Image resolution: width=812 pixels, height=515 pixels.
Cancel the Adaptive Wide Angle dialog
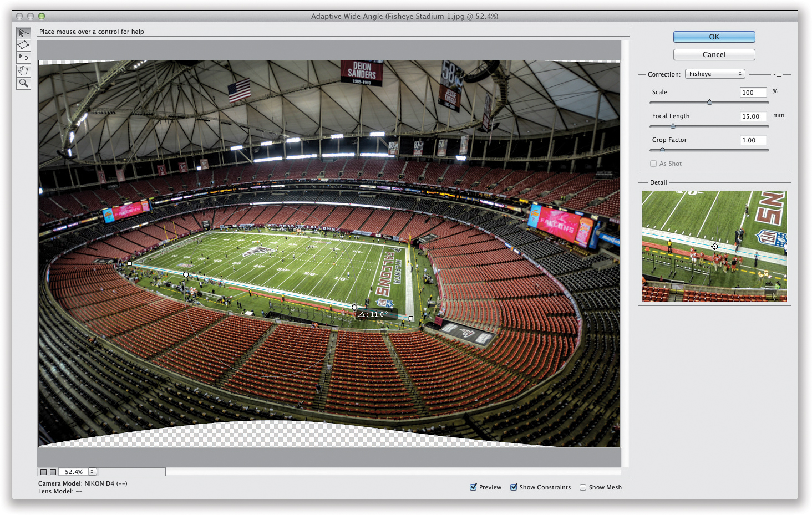714,54
